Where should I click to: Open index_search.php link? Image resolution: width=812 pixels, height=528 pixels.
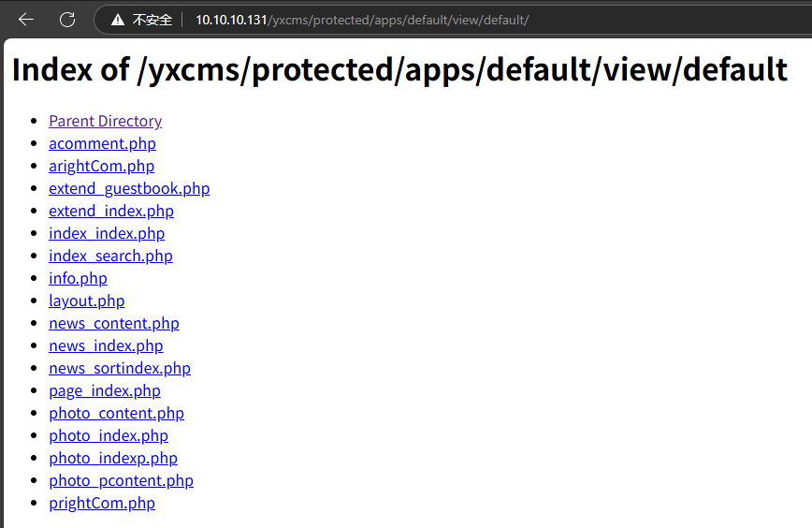point(110,256)
